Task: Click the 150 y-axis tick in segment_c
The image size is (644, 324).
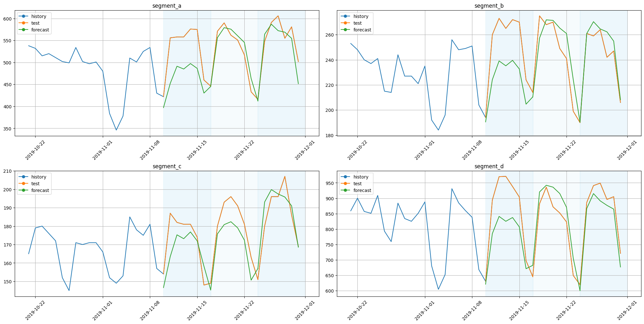Action: point(8,281)
